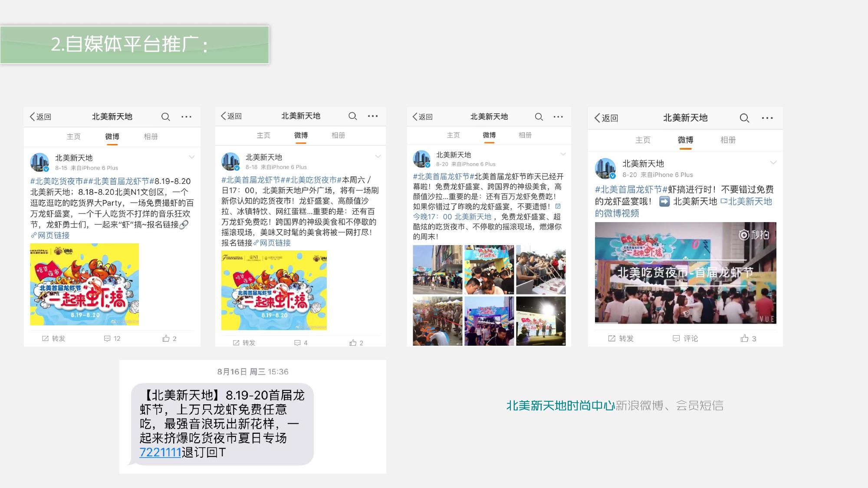Image resolution: width=868 pixels, height=488 pixels.
Task: Open the more options dots in first panel
Action: (x=186, y=117)
